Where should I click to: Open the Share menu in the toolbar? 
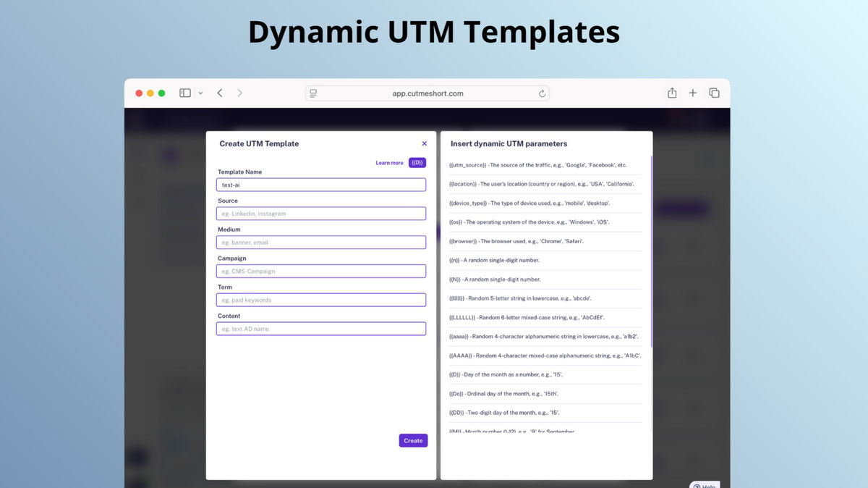(x=671, y=93)
